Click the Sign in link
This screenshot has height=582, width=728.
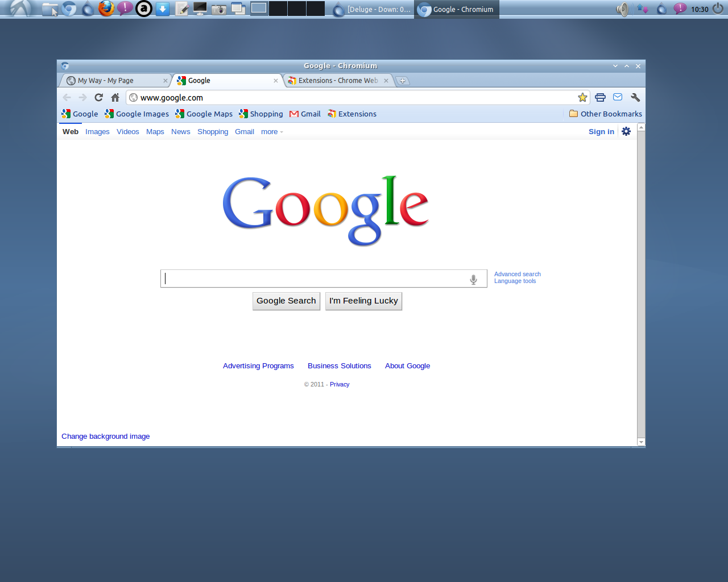[x=601, y=132]
